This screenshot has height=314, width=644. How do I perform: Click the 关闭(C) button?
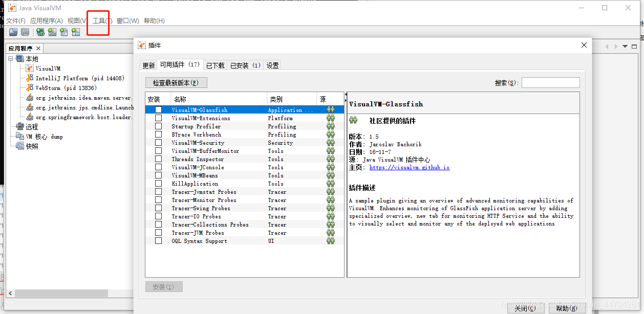click(x=526, y=308)
